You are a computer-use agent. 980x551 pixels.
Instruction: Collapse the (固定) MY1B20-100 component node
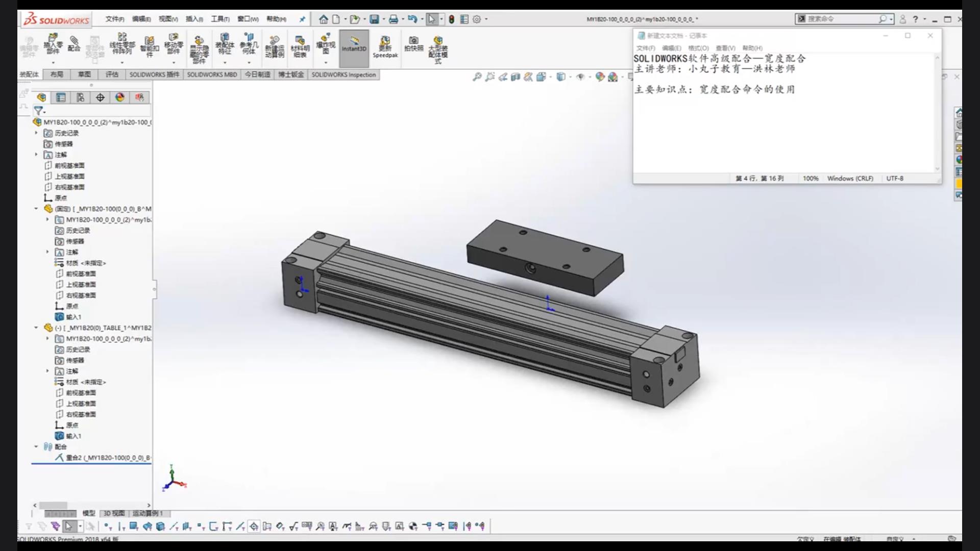point(36,209)
